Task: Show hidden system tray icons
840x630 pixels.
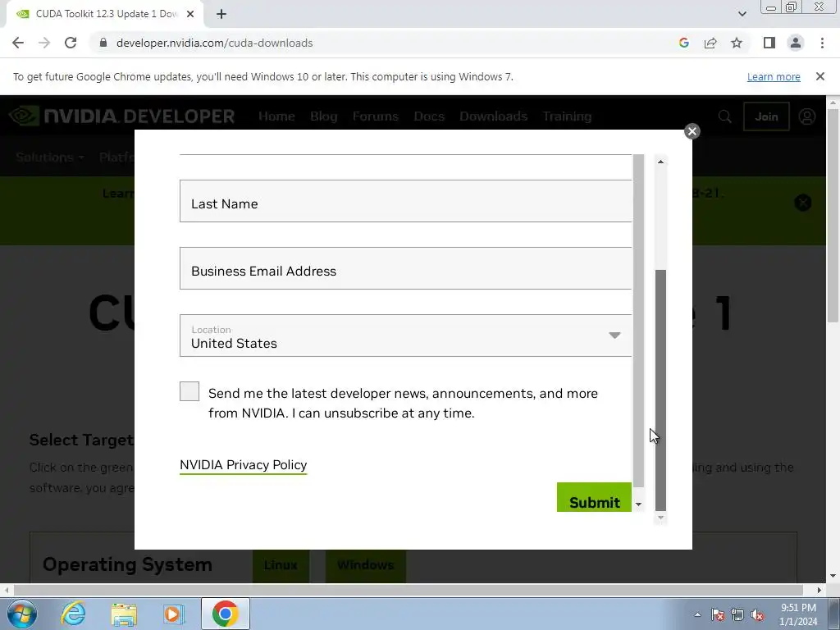Action: pos(697,614)
